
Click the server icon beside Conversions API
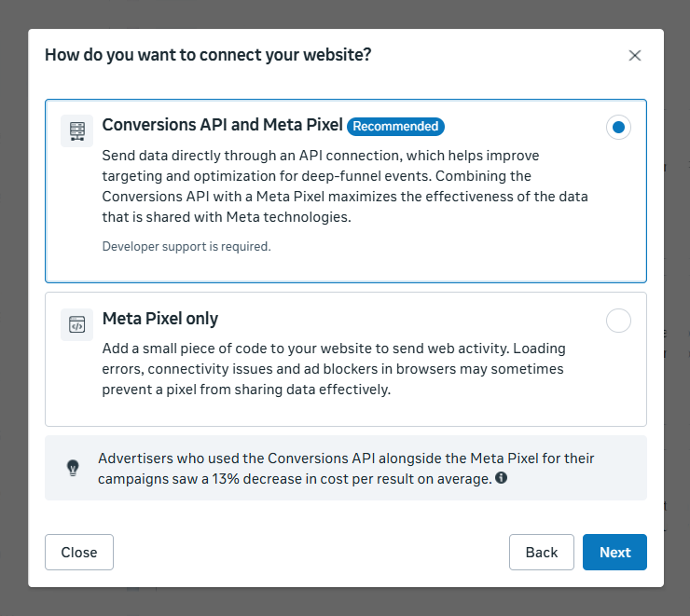click(76, 130)
